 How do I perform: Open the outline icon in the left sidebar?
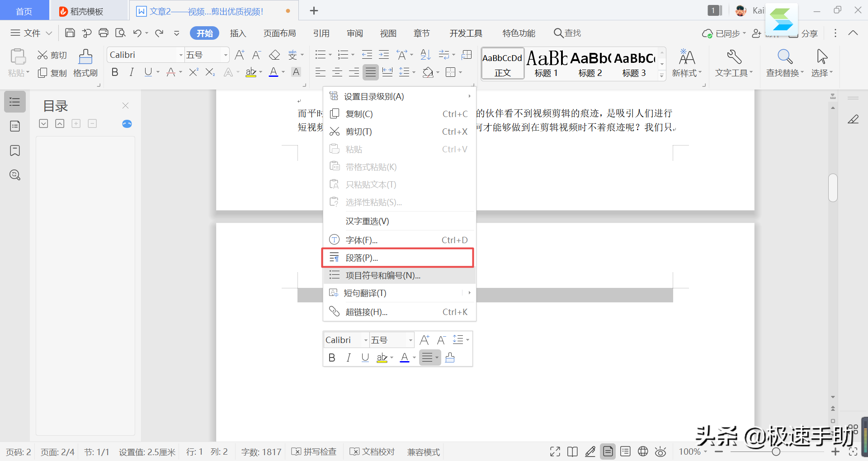pos(15,126)
